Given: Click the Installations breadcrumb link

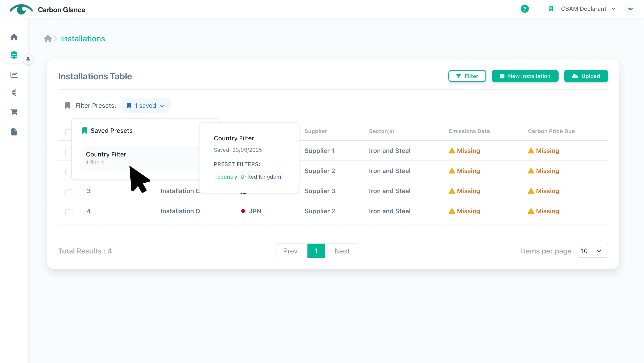Looking at the screenshot, I should click(x=83, y=38).
